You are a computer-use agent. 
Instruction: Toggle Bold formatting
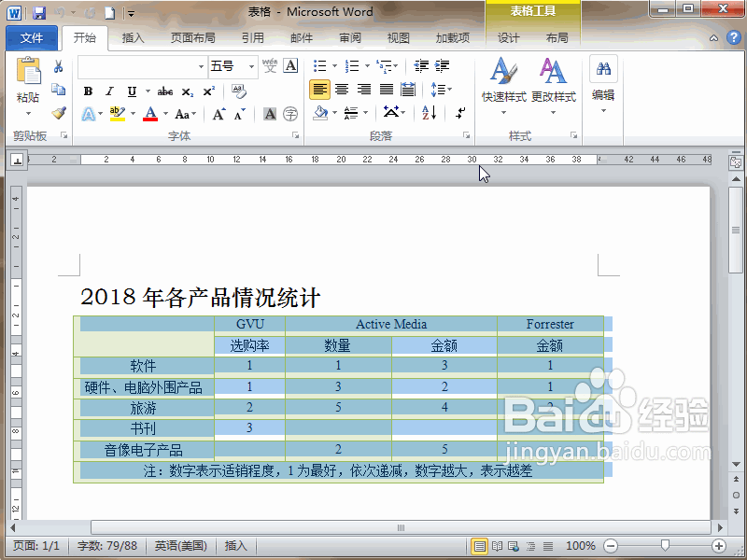tap(88, 91)
